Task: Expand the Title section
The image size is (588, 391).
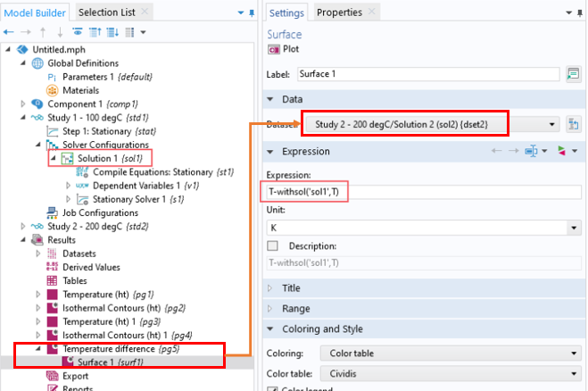Action: (x=293, y=288)
